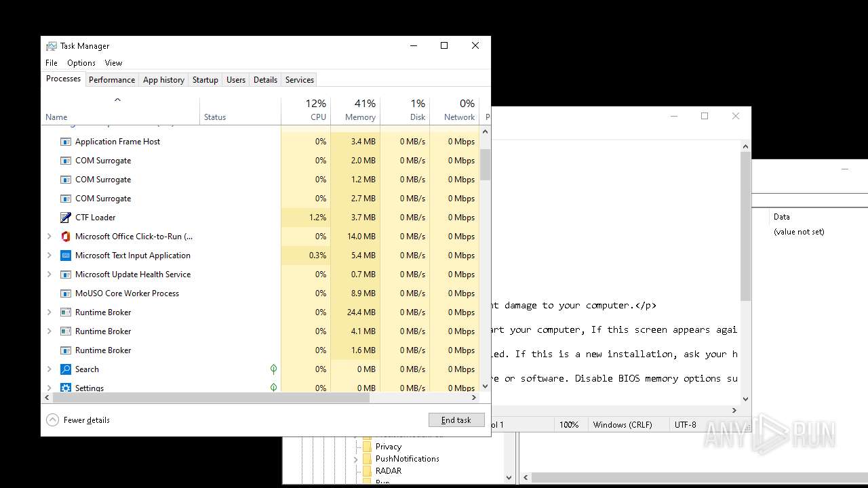This screenshot has height=488, width=868.
Task: Select the Processes tab
Action: pyautogui.click(x=64, y=79)
